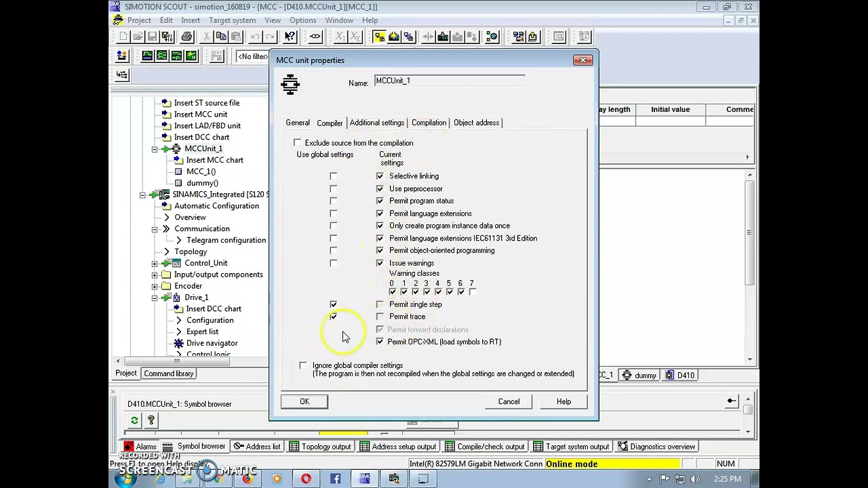Viewport: 868px width, 488px height.
Task: Click the refresh icon in Symbol browser
Action: tap(134, 421)
